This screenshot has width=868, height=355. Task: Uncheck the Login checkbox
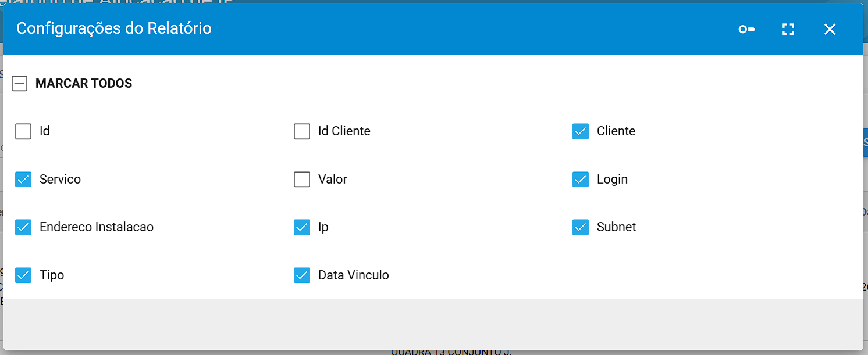tap(581, 180)
